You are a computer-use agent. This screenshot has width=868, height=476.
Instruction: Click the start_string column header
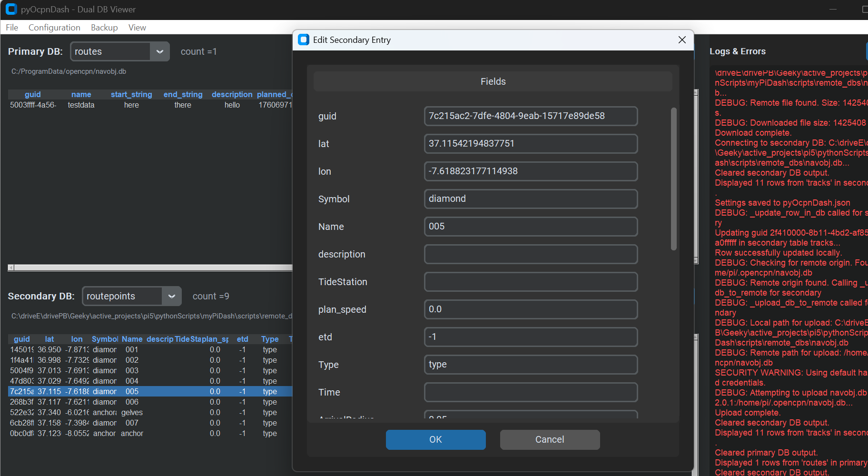point(131,94)
